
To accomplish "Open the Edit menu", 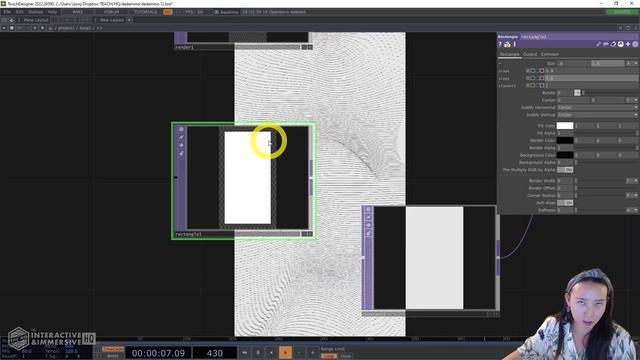I will 20,12.
